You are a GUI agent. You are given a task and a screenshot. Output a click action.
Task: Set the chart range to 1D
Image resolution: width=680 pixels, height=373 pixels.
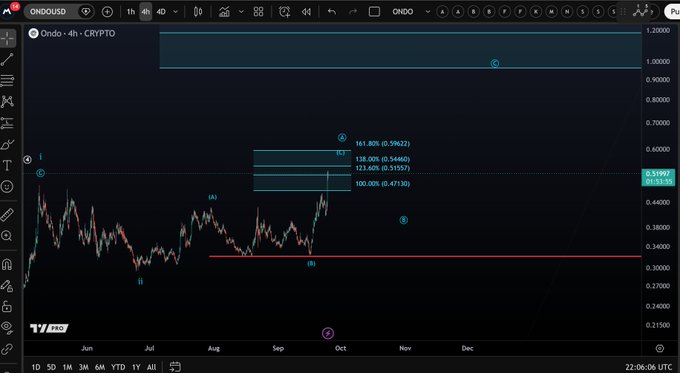coord(36,367)
